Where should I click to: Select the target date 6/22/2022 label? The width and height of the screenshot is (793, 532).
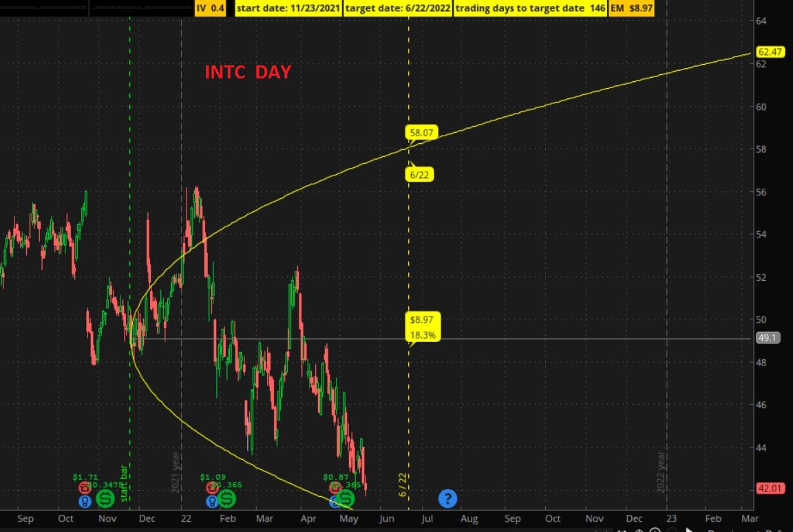click(397, 8)
